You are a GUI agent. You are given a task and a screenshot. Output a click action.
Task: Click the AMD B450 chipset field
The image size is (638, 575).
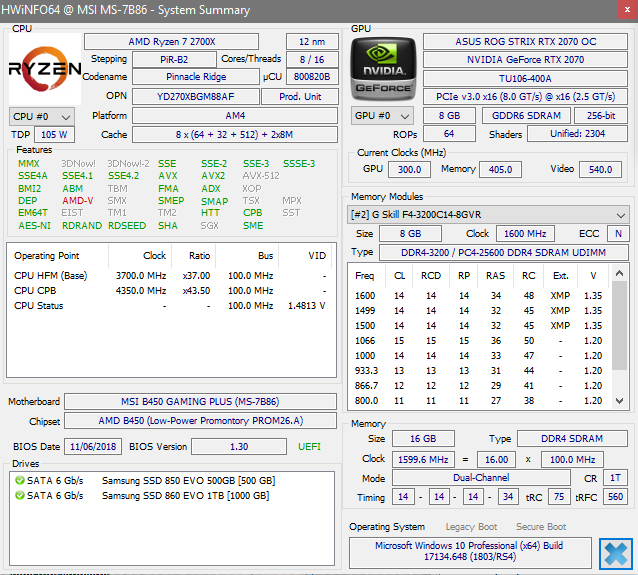click(200, 421)
